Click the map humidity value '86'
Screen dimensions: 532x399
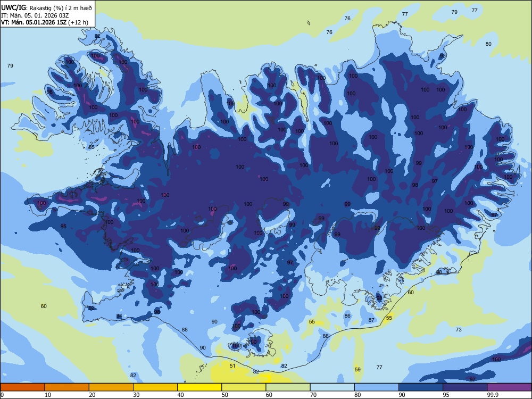[347, 316]
